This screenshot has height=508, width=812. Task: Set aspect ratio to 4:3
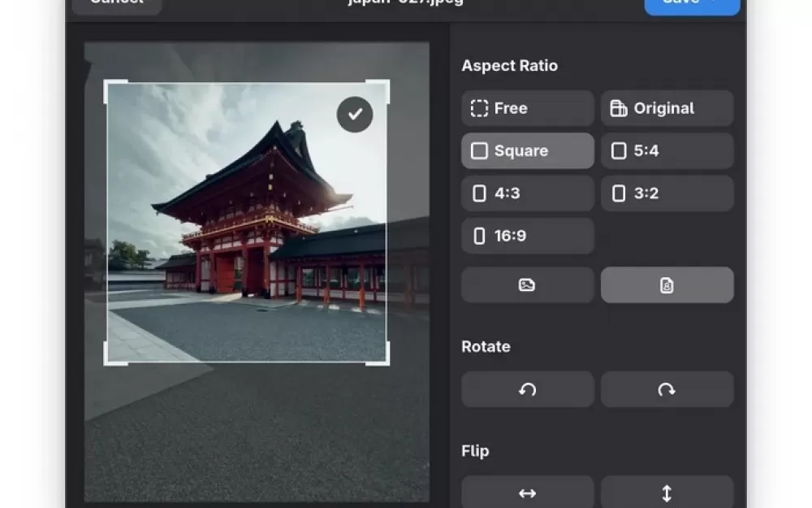(527, 193)
